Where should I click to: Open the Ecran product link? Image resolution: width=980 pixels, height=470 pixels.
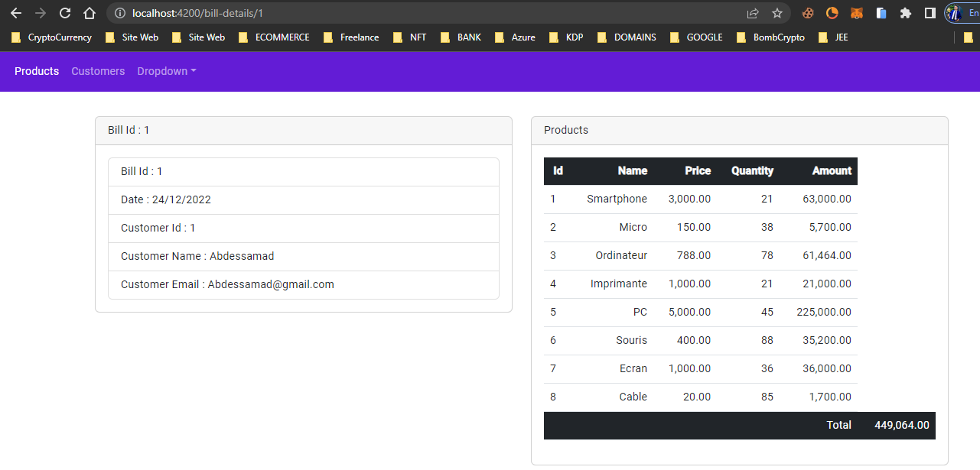tap(633, 368)
